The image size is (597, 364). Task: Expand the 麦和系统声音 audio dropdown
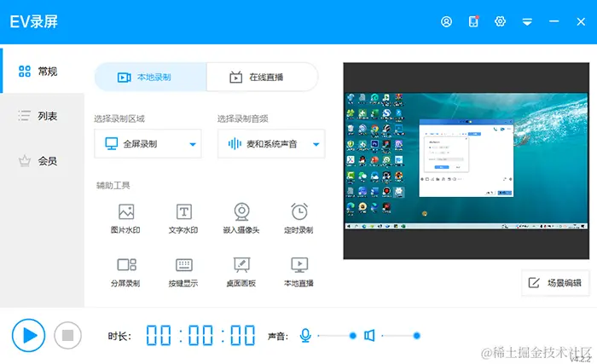pyautogui.click(x=271, y=144)
